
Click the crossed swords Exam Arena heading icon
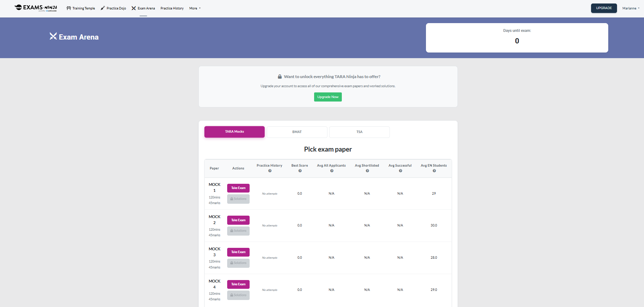pos(53,36)
